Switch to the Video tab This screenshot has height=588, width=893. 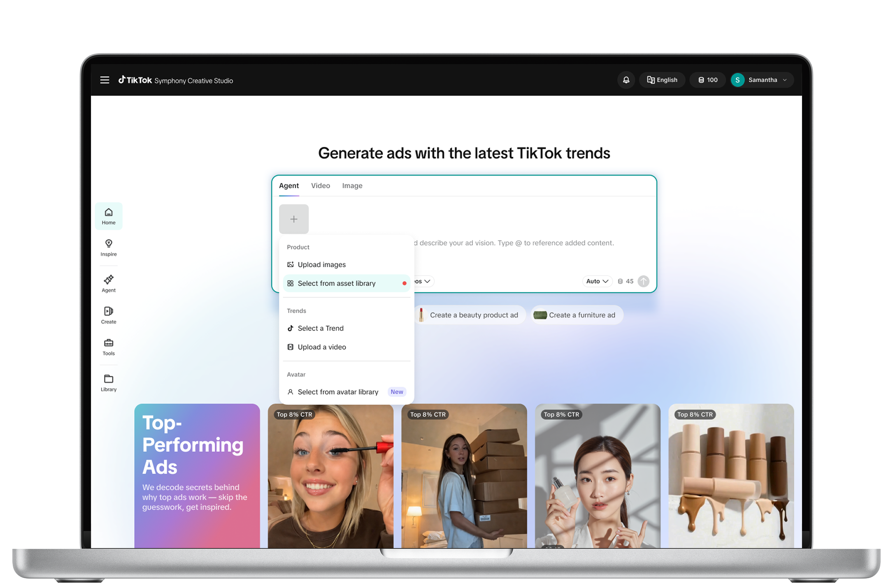tap(321, 185)
